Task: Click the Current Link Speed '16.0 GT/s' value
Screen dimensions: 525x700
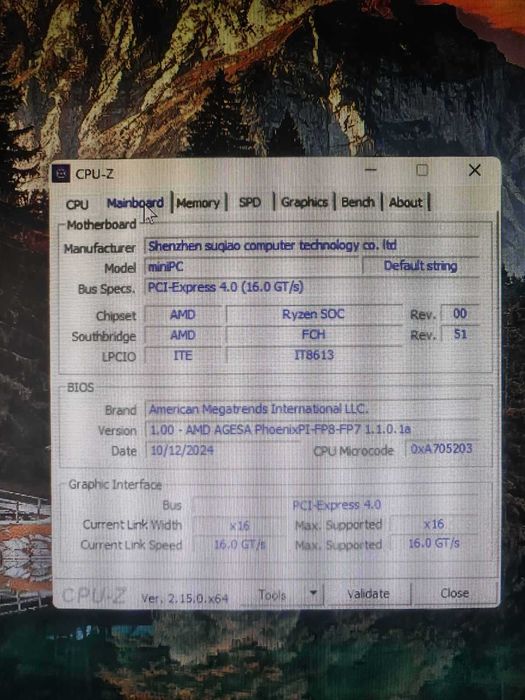Action: click(x=239, y=545)
